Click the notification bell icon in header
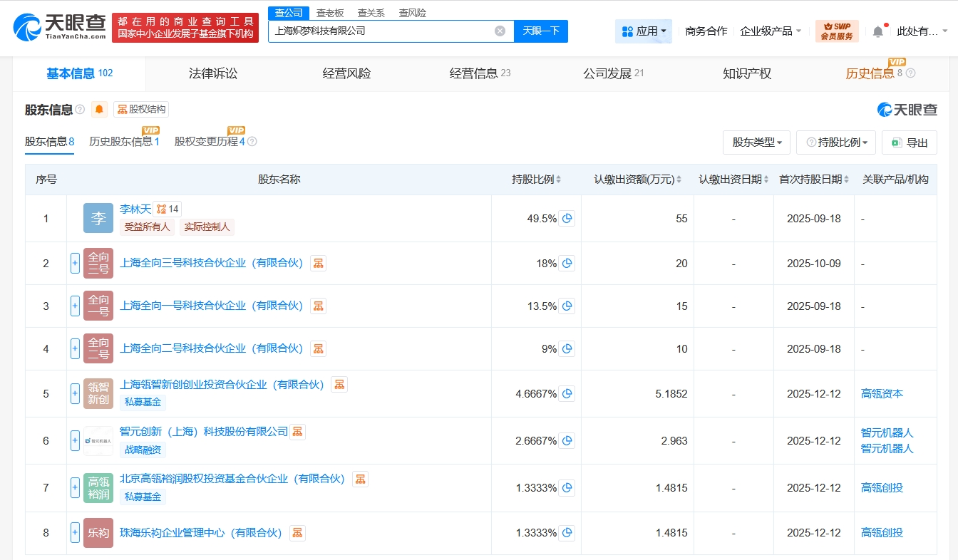The image size is (958, 560). coord(878,31)
